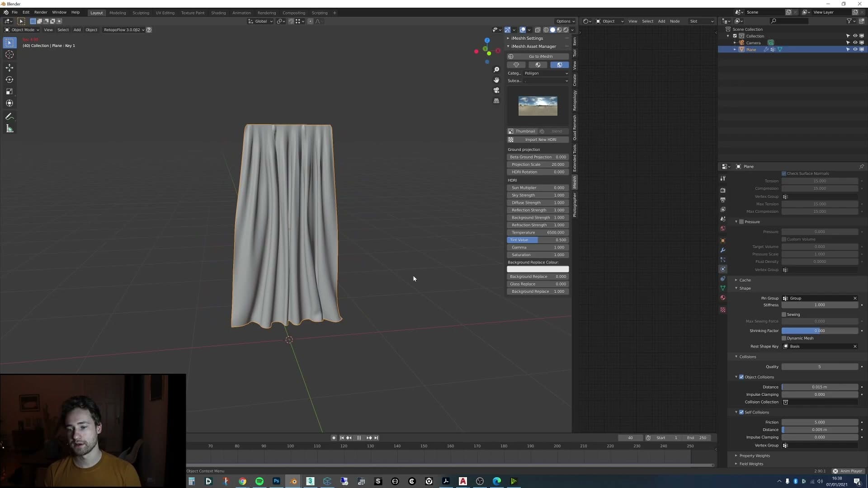Open the Texture properties tab (checker icon)

pyautogui.click(x=723, y=310)
